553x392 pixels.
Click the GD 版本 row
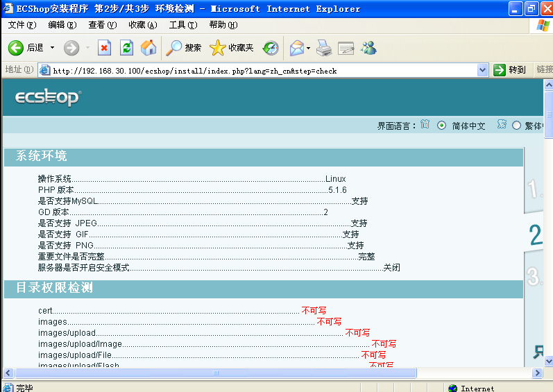coord(182,212)
